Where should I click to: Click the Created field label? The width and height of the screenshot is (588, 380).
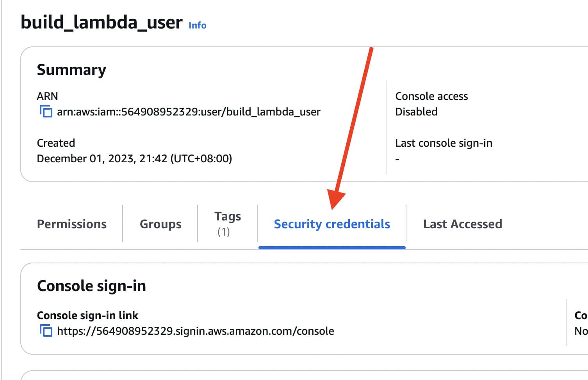[x=56, y=143]
